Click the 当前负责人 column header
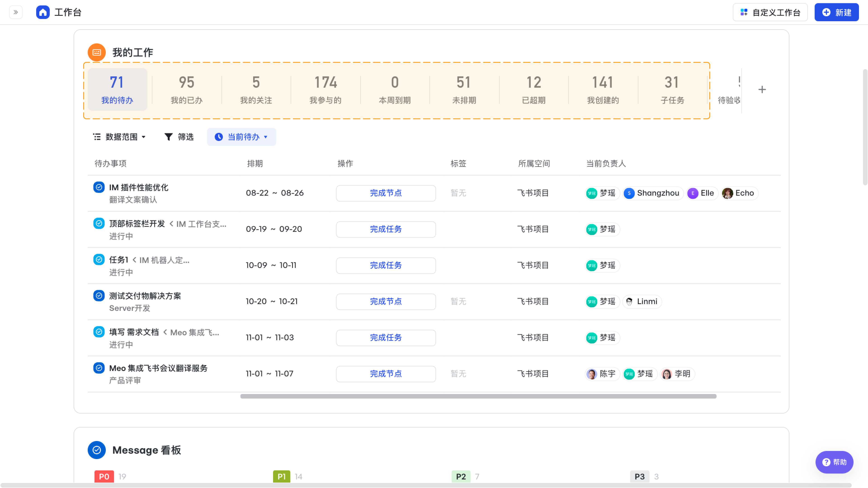Image resolution: width=868 pixels, height=488 pixels. [x=606, y=164]
